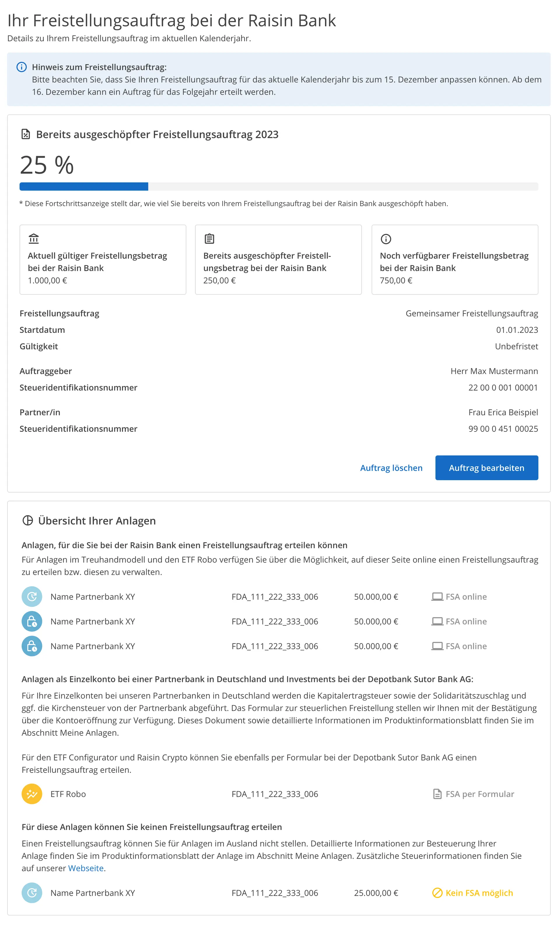Click the blue progress bar showing 25%
This screenshot has width=560, height=933.
(85, 186)
